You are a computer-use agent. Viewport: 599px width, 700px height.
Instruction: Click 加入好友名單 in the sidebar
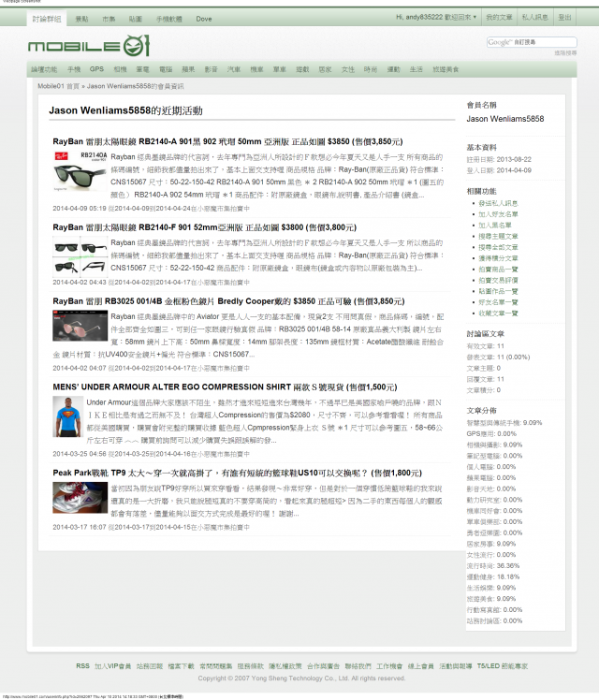(x=498, y=214)
